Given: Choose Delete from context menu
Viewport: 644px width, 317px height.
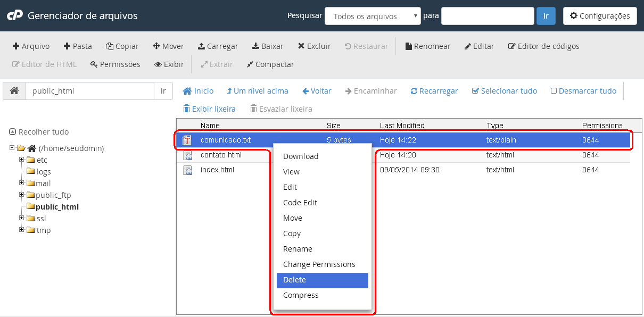Looking at the screenshot, I should [322, 280].
